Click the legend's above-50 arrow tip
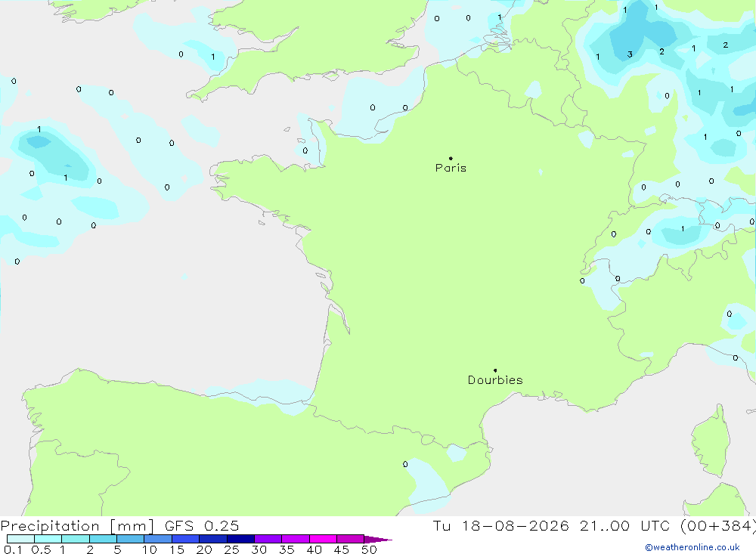Viewport: 756px width, 554px height. tap(378, 540)
